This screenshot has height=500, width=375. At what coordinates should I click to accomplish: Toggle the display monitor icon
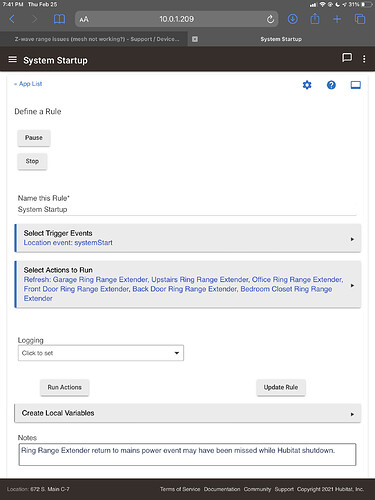click(x=356, y=85)
